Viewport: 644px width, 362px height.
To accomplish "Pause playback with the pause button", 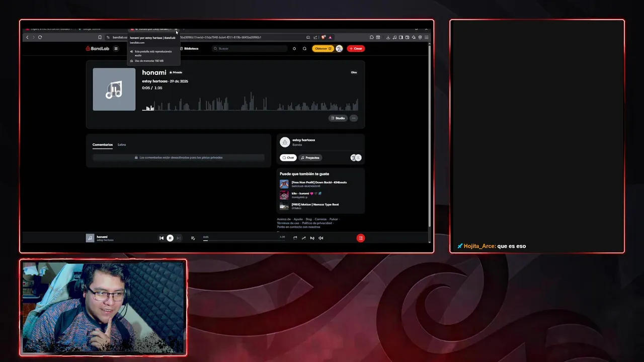I will [170, 238].
